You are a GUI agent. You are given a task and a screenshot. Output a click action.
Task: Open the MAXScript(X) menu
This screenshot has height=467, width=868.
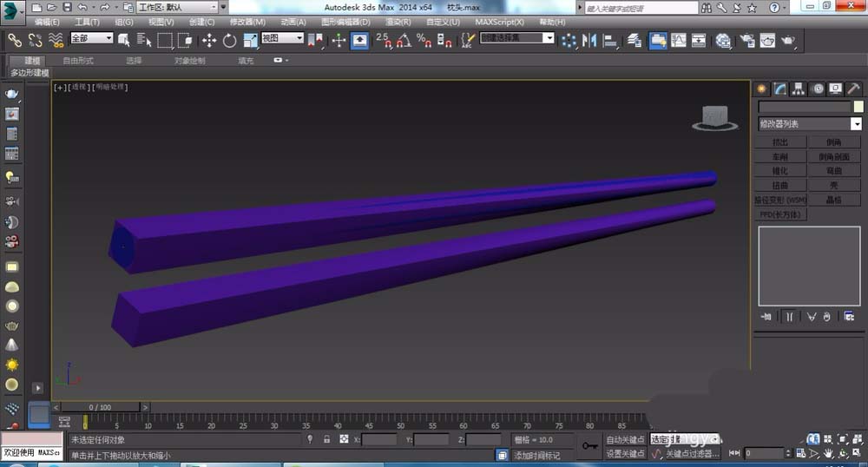point(499,22)
